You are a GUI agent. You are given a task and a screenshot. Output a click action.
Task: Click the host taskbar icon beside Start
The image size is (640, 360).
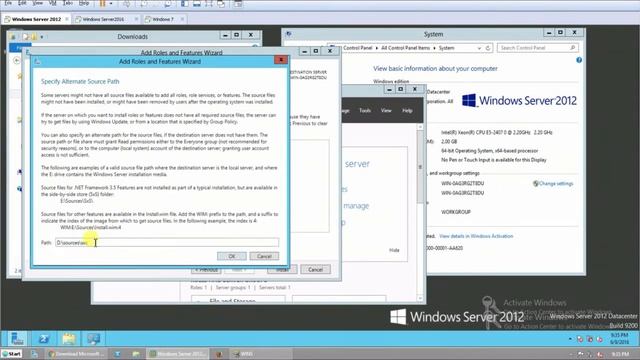[x=35, y=354]
